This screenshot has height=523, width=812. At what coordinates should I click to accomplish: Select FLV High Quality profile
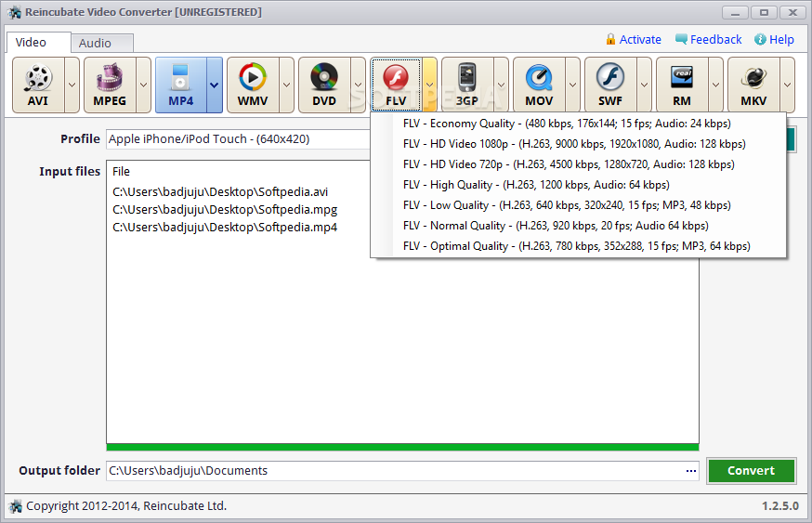point(579,185)
